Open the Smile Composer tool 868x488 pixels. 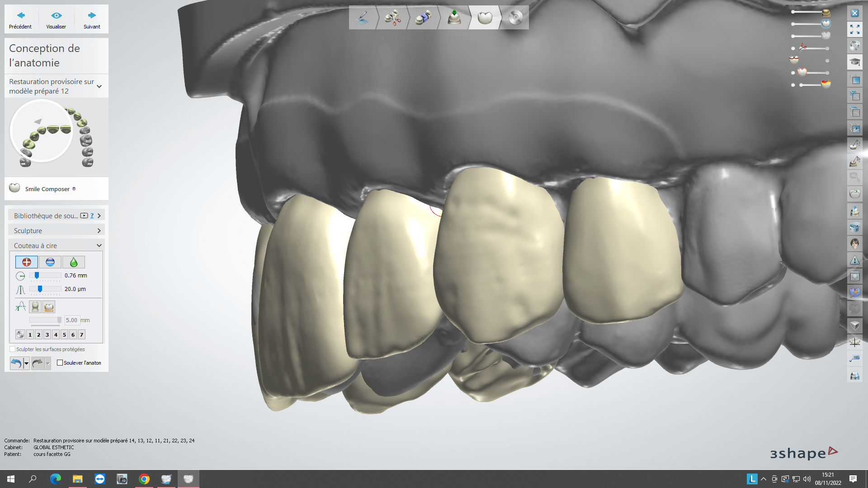47,189
